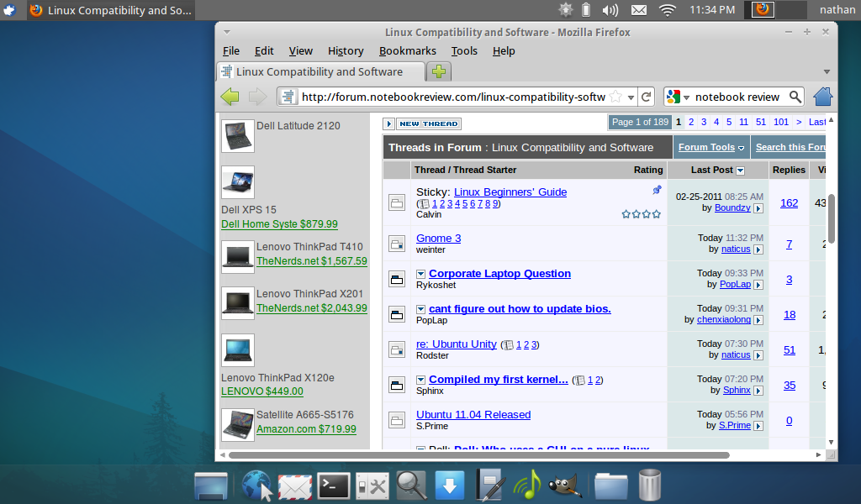861x504 pixels.
Task: Bookmark this page with the star icon
Action: click(616, 97)
